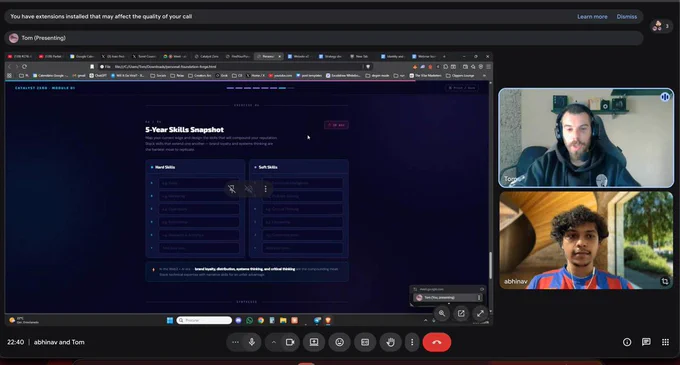680x365 pixels.
Task: Click the 5-Year Skills Snapshot heading
Action: tap(184, 130)
